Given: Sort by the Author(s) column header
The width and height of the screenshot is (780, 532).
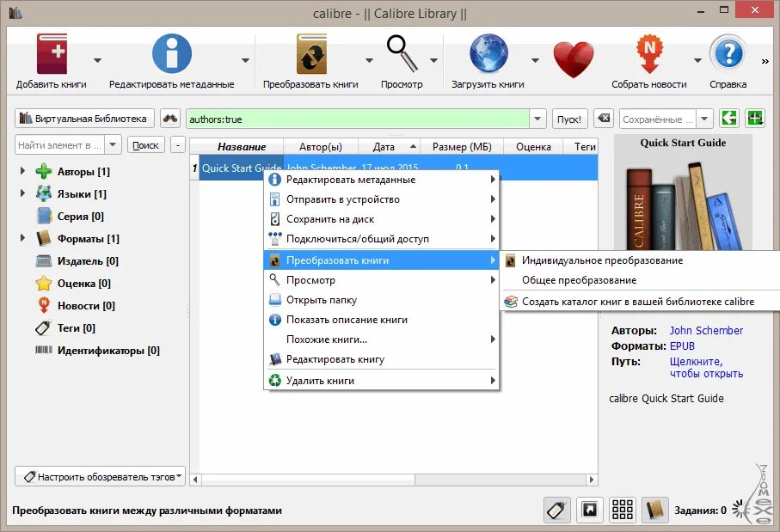Looking at the screenshot, I should [x=321, y=147].
